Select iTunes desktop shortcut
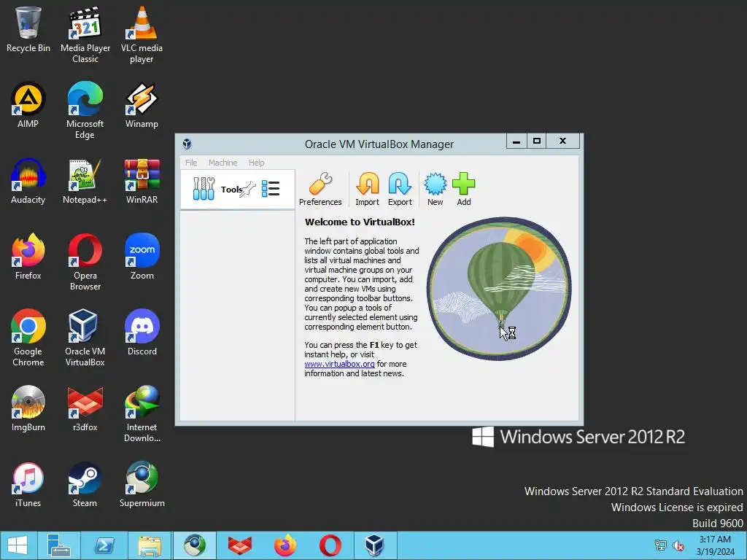This screenshot has height=560, width=747. (x=28, y=485)
